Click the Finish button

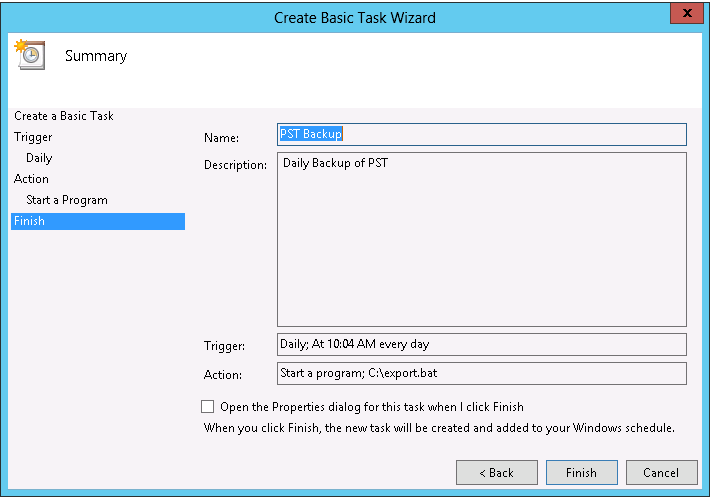coord(581,473)
